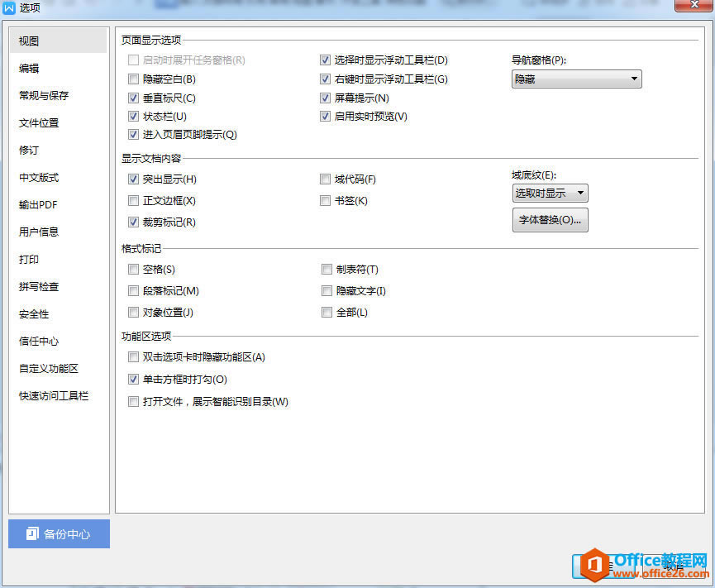Check 双击选项卡时隐藏功能区(A)

(x=133, y=357)
